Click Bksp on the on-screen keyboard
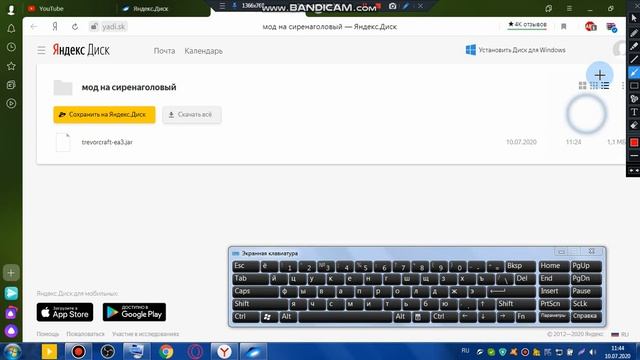 coord(520,266)
